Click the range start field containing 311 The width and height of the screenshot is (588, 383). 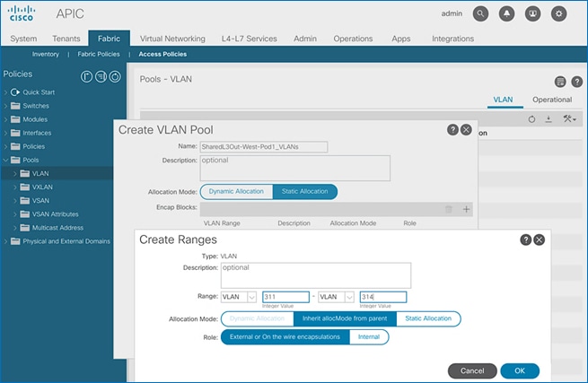click(x=285, y=297)
